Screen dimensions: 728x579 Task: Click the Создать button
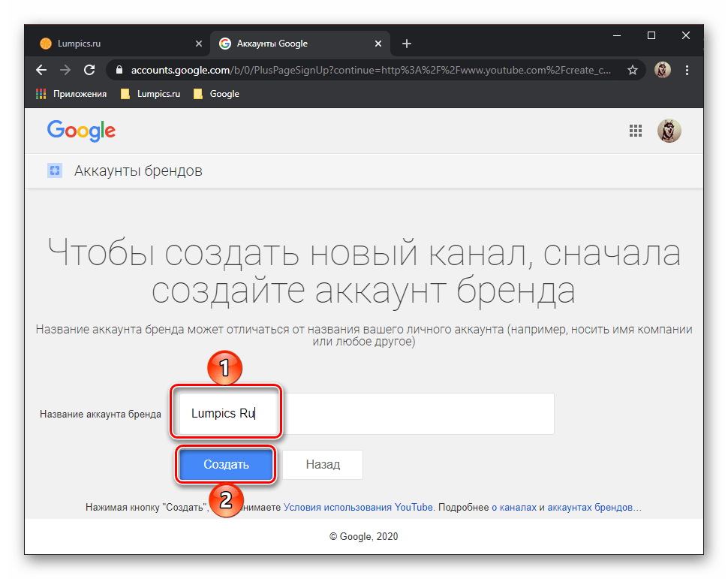(x=226, y=464)
